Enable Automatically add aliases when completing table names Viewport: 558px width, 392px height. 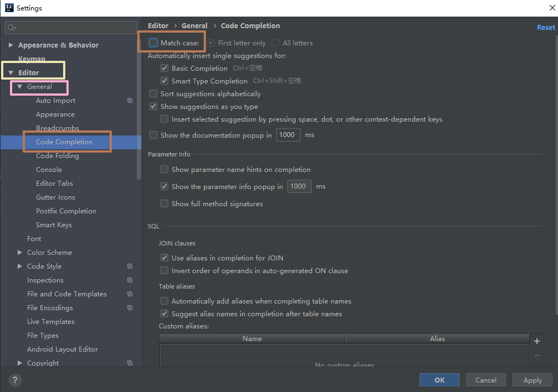tap(164, 301)
